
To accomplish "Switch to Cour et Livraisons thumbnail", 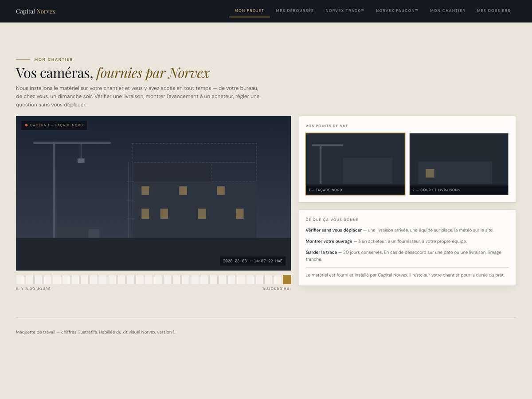I will click(459, 164).
